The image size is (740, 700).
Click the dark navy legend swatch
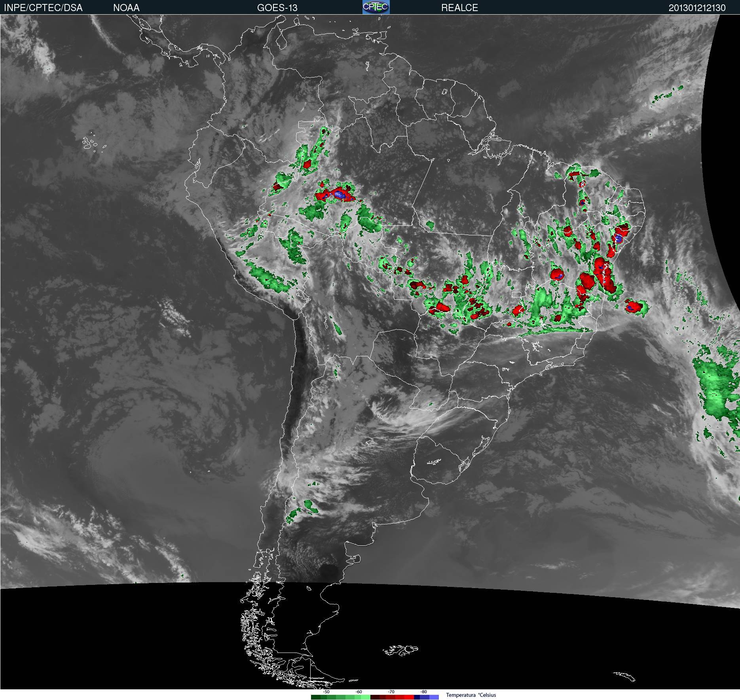pyautogui.click(x=417, y=697)
